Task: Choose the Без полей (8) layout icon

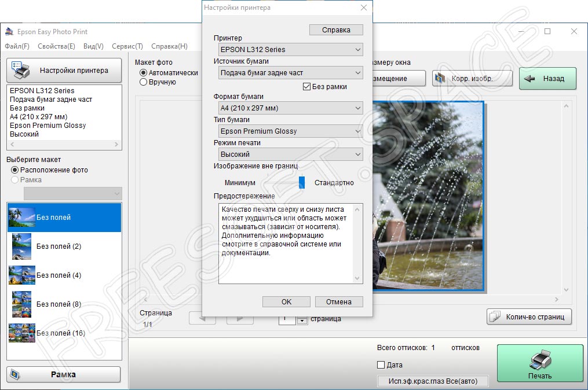Action: (x=21, y=304)
